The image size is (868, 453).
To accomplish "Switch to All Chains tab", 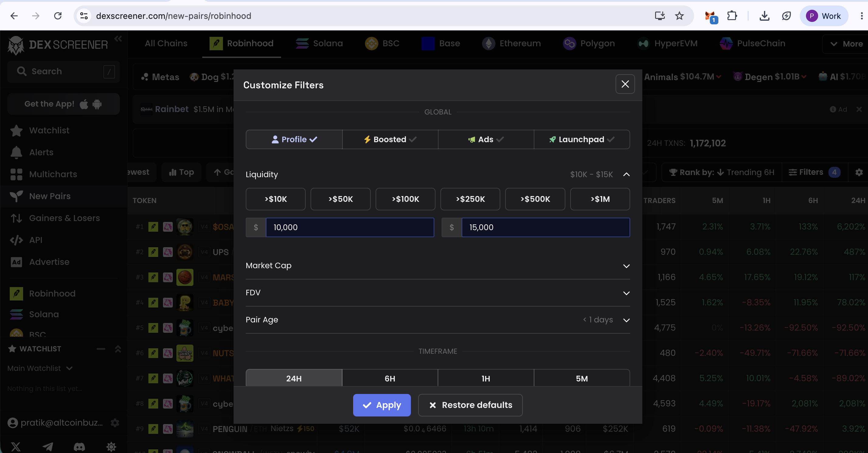I will 166,44.
